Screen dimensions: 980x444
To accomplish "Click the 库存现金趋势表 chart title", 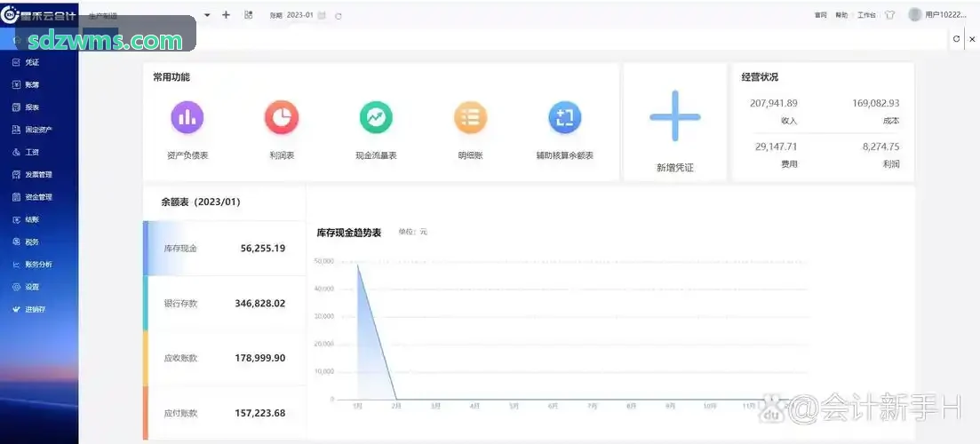I will tap(349, 233).
